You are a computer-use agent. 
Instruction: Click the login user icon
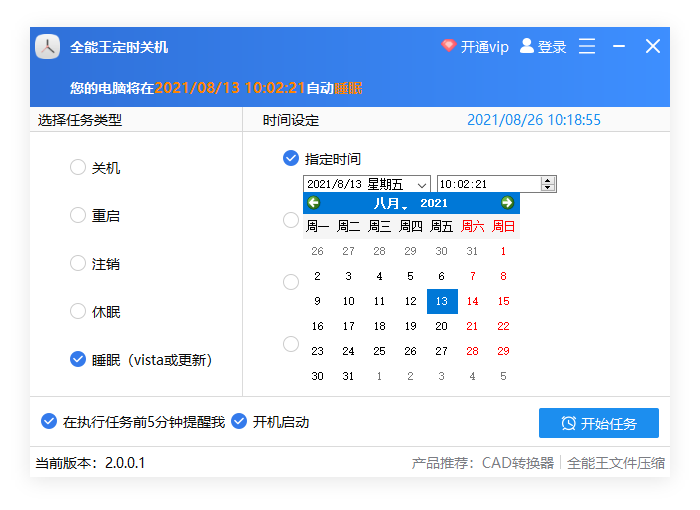pyautogui.click(x=527, y=46)
